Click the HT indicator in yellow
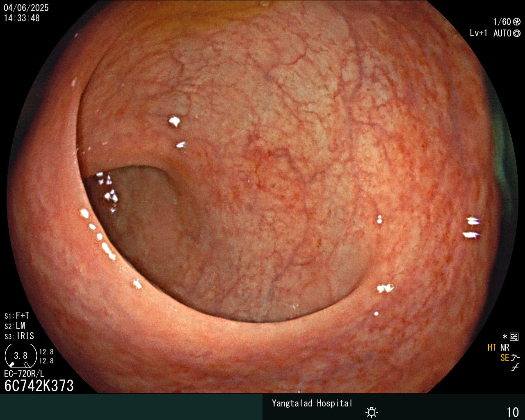The height and width of the screenshot is (420, 525). point(492,348)
